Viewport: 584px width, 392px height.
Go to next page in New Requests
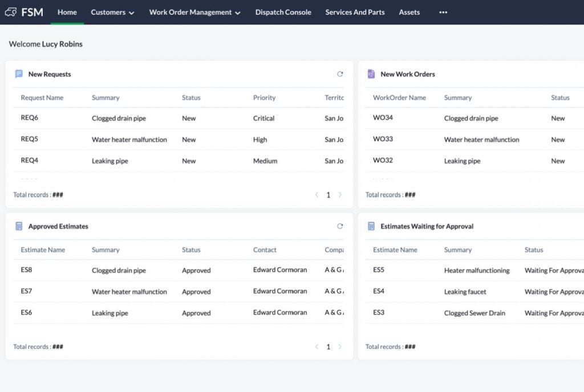coord(340,195)
